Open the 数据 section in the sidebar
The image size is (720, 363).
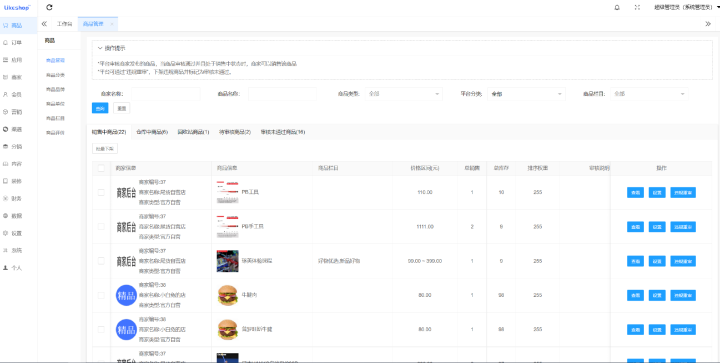pyautogui.click(x=18, y=216)
